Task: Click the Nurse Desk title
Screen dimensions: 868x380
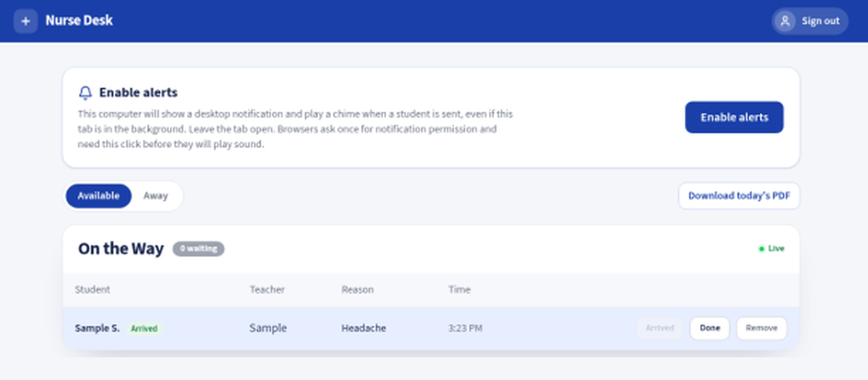Action: 79,21
